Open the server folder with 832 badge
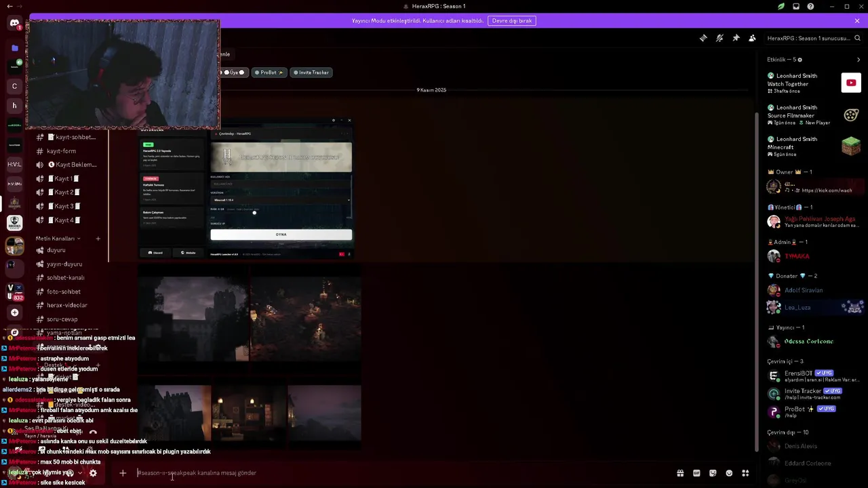Screen dimensions: 868x488 click(x=14, y=292)
